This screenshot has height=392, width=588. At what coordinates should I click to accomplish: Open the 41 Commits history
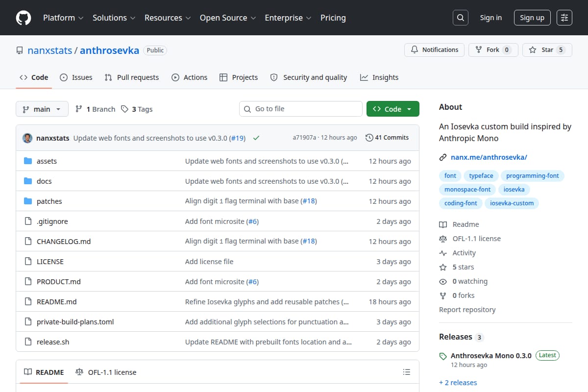click(x=387, y=138)
